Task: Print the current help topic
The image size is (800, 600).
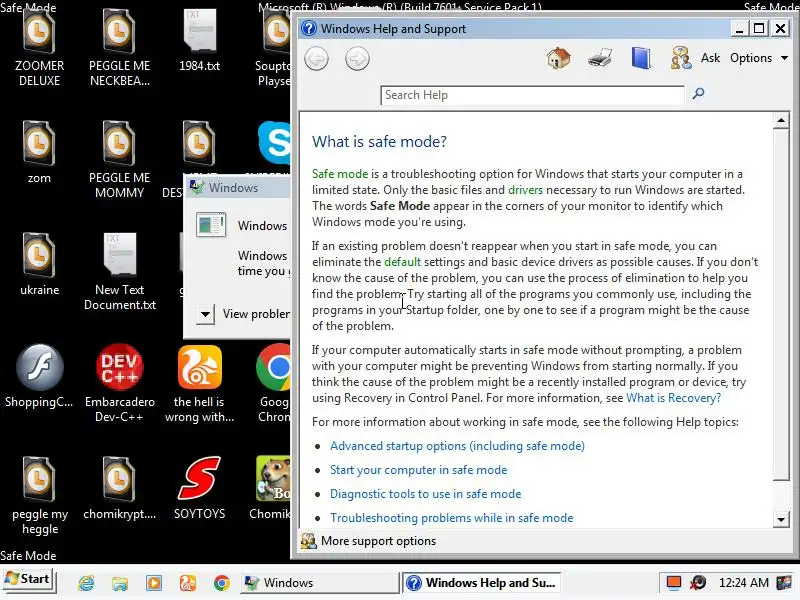Action: tap(599, 58)
